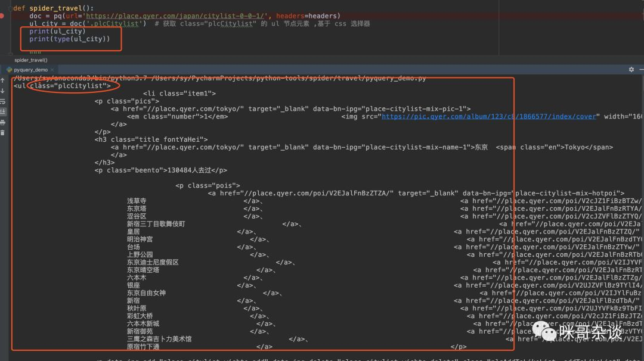The width and height of the screenshot is (644, 361).
Task: Click the 明治神宫 entry in output
Action: pos(140,239)
